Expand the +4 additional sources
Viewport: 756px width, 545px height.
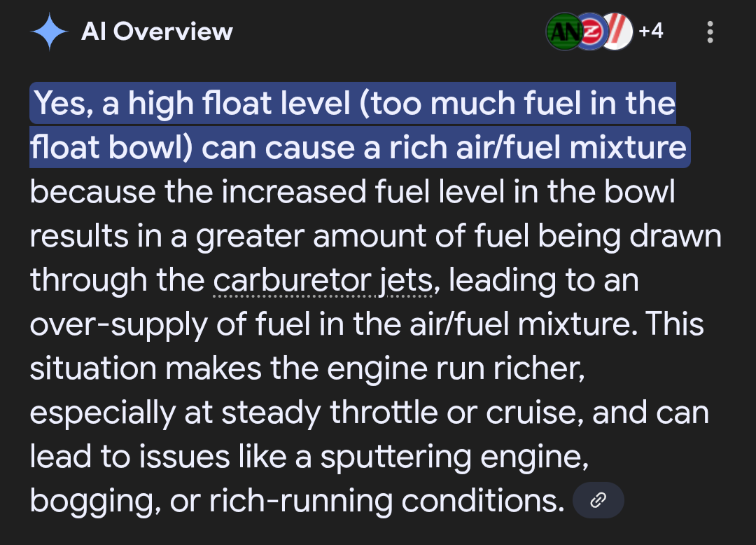650,32
